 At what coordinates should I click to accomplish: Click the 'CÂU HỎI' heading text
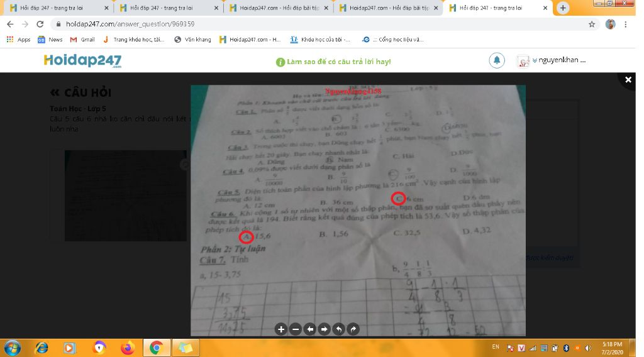coord(88,93)
